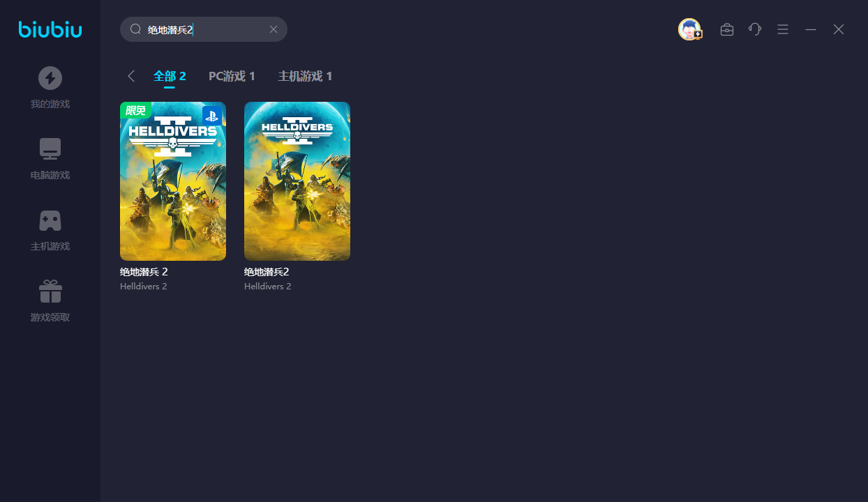The height and width of the screenshot is (502, 868).
Task: Minimize the biubiu window
Action: pyautogui.click(x=811, y=29)
